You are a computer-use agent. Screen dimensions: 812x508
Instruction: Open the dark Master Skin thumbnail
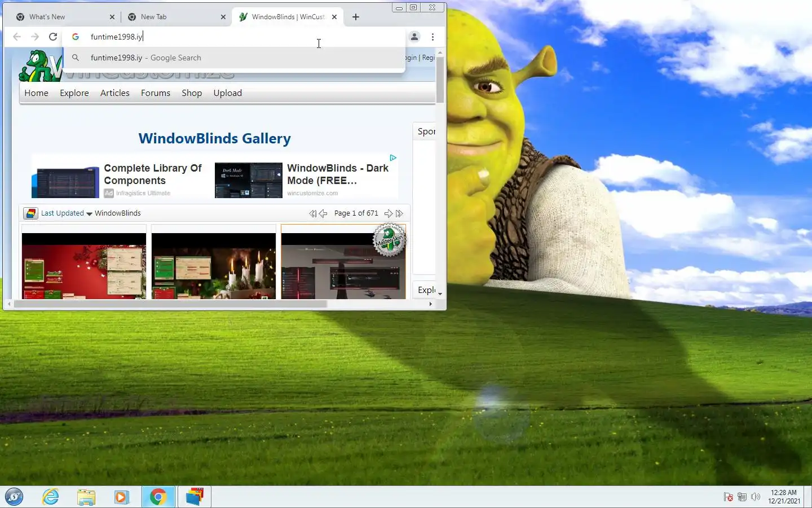tap(343, 262)
